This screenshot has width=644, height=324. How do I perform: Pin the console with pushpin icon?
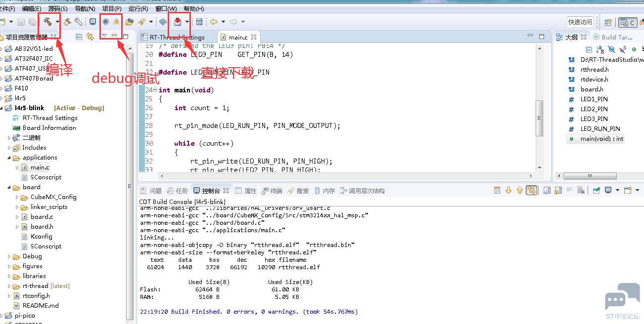pyautogui.click(x=597, y=190)
